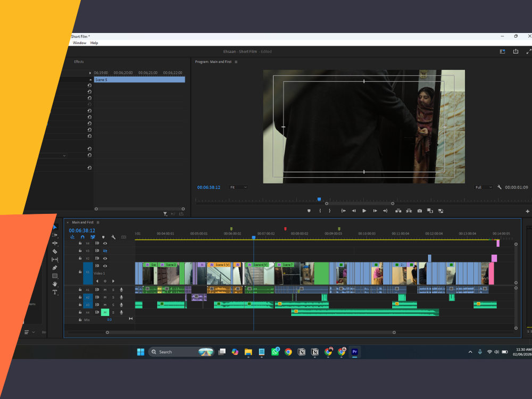This screenshot has width=532, height=399.
Task: Click the Mix volume value 0.0
Action: [x=109, y=320]
